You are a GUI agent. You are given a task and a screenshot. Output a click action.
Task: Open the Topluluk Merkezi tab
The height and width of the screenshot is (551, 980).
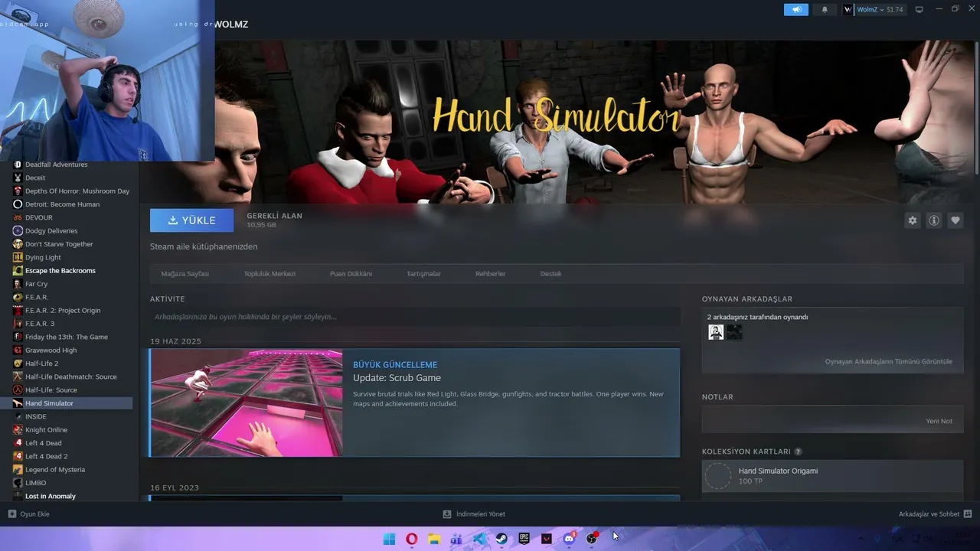(x=269, y=274)
